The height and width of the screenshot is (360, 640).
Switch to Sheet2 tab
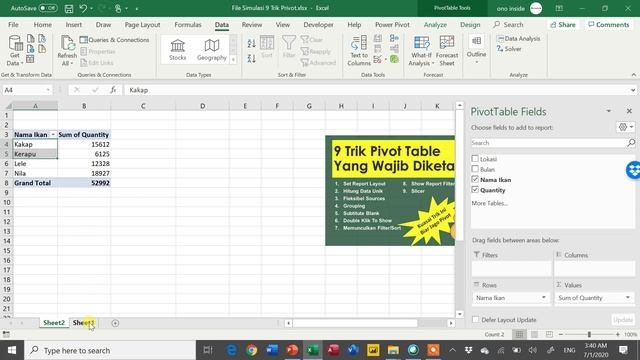(54, 323)
